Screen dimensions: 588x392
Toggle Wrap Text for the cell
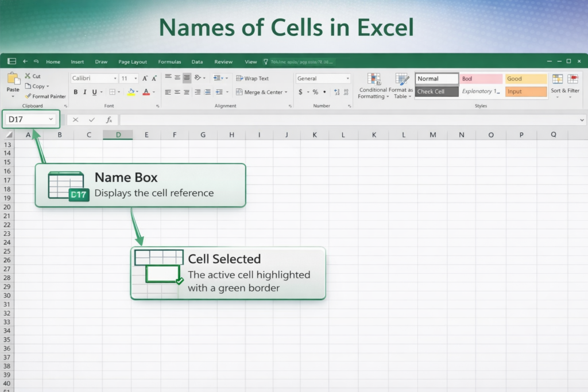(252, 79)
